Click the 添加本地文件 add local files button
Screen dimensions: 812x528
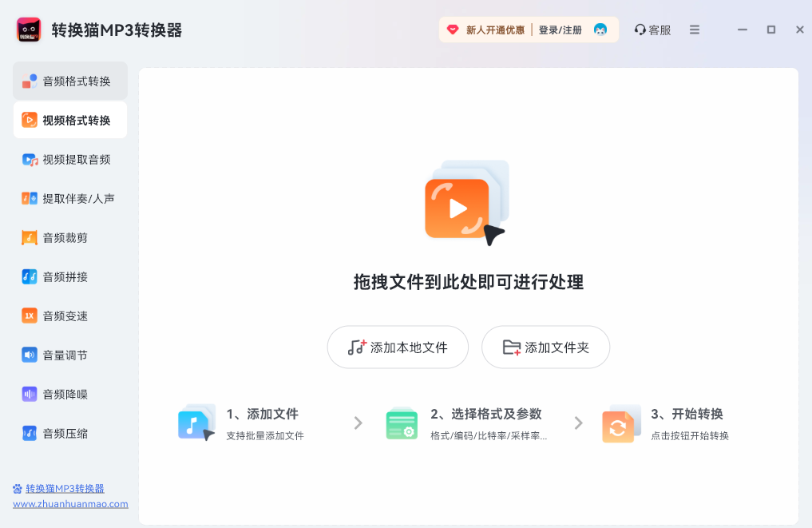pyautogui.click(x=397, y=347)
